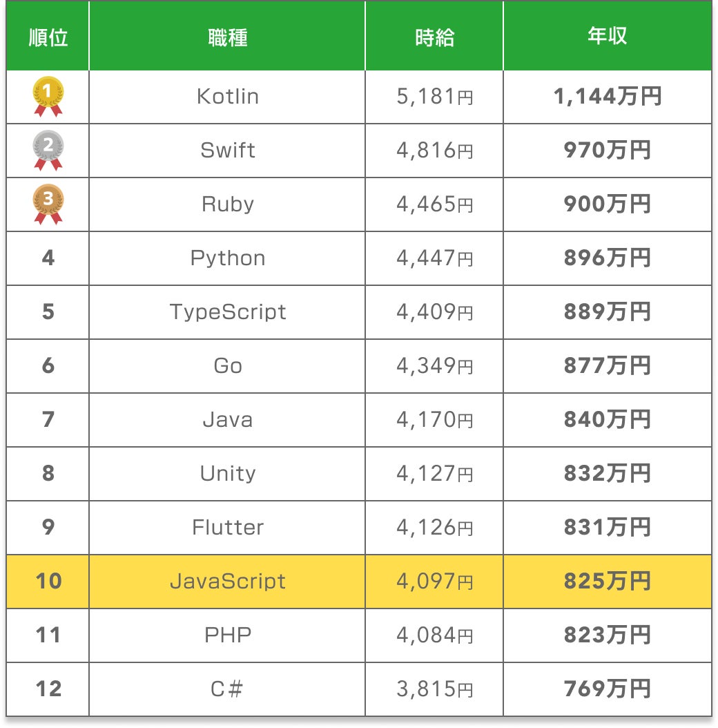The height and width of the screenshot is (728, 718).
Task: Click the 時給 column header
Action: coord(435,37)
